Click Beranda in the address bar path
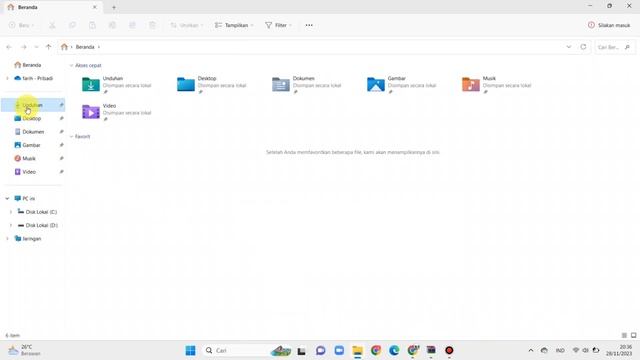Viewport: 640px width, 360px height. pyautogui.click(x=85, y=47)
